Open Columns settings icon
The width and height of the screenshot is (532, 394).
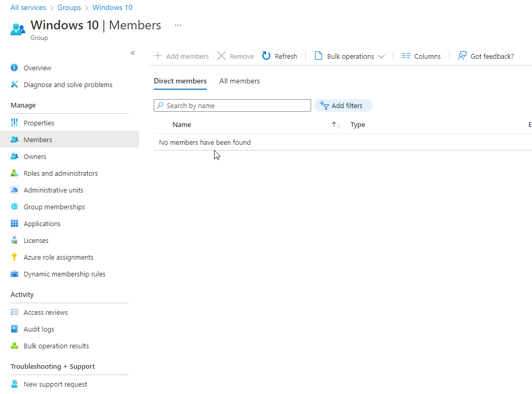point(406,56)
